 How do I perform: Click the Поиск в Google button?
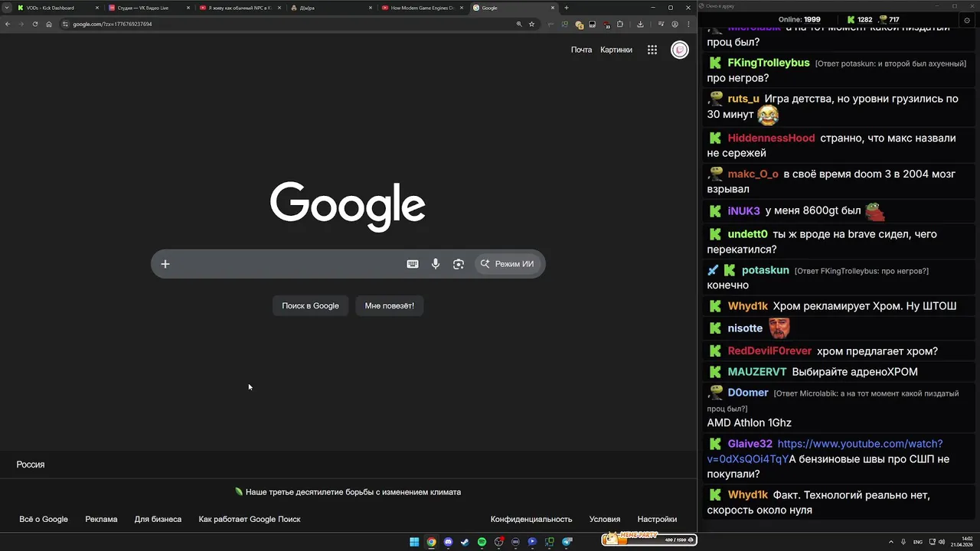pos(310,305)
